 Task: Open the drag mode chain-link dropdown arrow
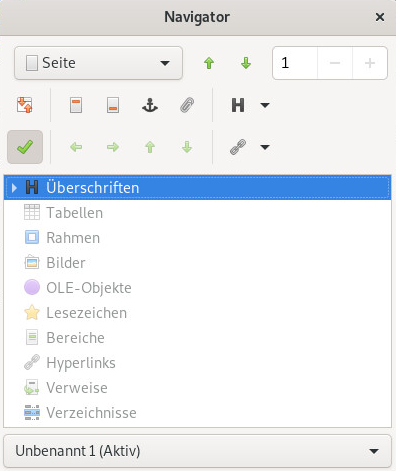pos(265,147)
